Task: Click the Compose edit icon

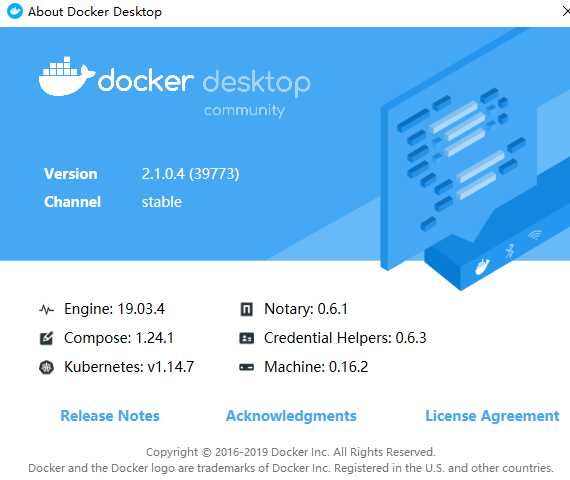Action: 47,338
